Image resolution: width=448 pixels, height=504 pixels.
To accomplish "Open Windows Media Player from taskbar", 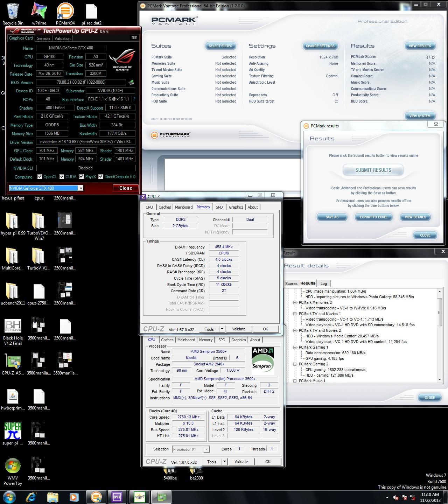I will click(x=74, y=497).
